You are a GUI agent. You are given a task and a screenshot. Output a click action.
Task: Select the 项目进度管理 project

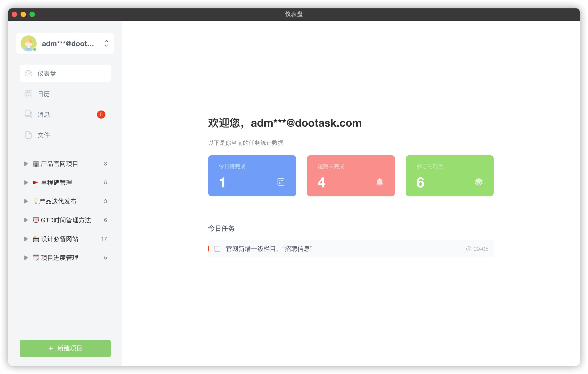point(60,257)
